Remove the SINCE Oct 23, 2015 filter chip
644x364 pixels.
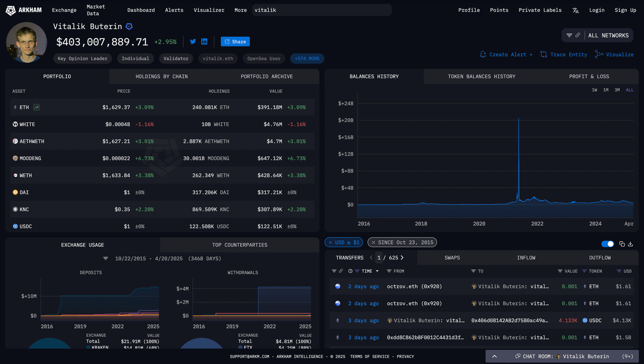pyautogui.click(x=374, y=243)
